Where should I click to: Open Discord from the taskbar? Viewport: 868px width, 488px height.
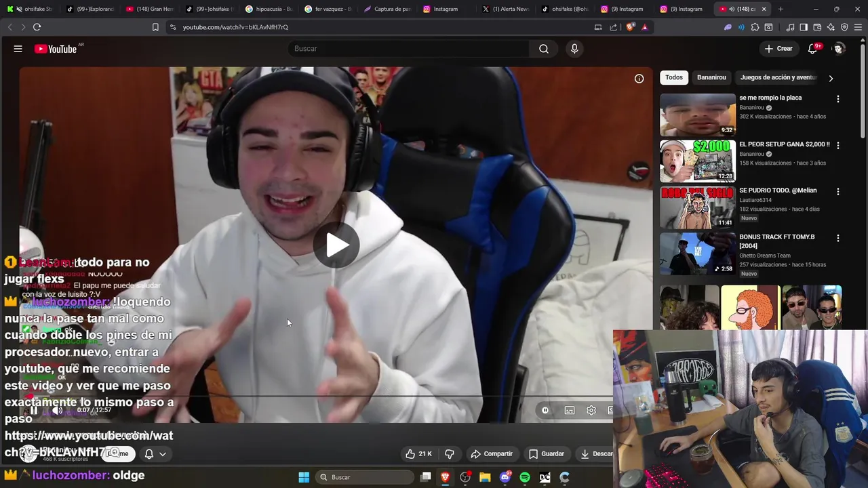click(505, 477)
